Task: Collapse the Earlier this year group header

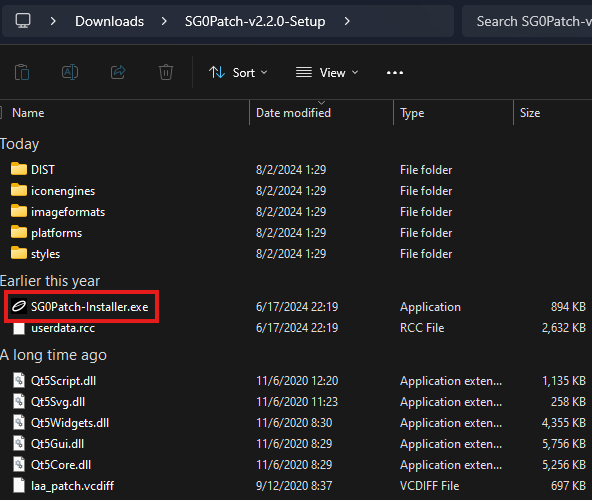Action: click(50, 281)
